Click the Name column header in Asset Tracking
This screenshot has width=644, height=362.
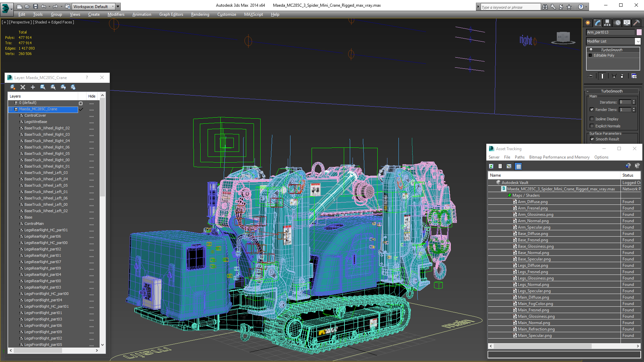coord(554,175)
